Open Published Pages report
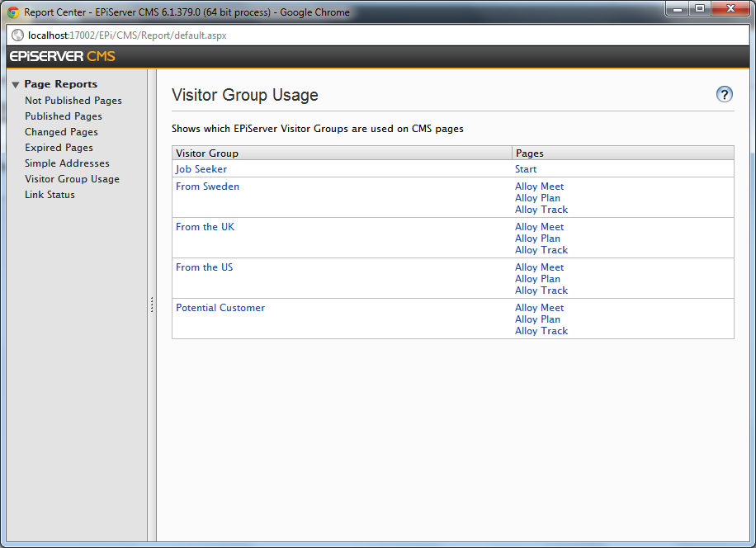 64,116
